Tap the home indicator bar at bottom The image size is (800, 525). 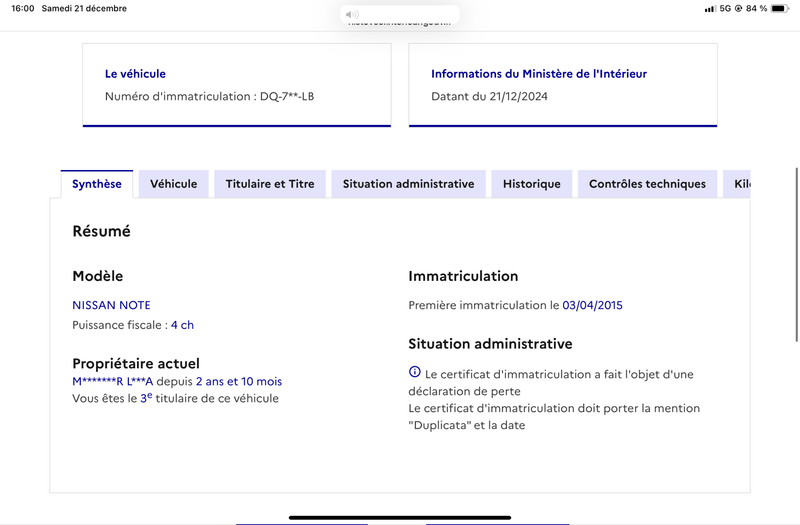[400, 517]
